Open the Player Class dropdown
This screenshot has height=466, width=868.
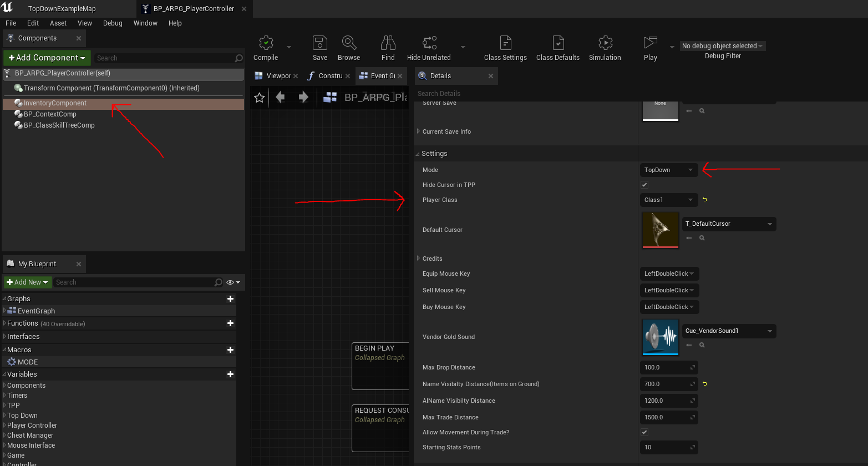tap(669, 200)
